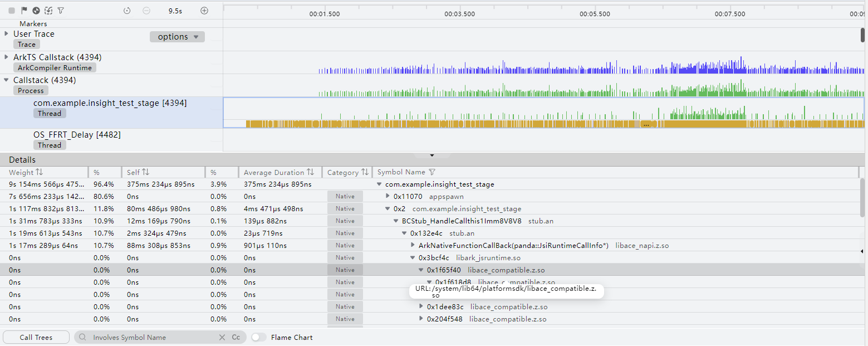Click the dashed box selection import icon
Image resolution: width=868 pixels, height=346 pixels.
(48, 11)
